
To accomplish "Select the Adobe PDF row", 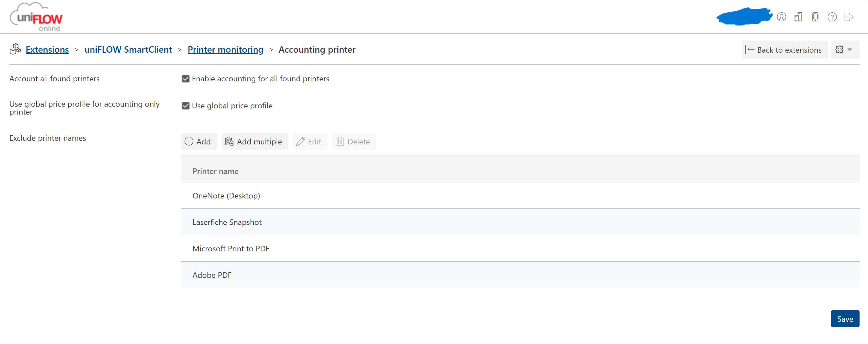I will coord(520,275).
